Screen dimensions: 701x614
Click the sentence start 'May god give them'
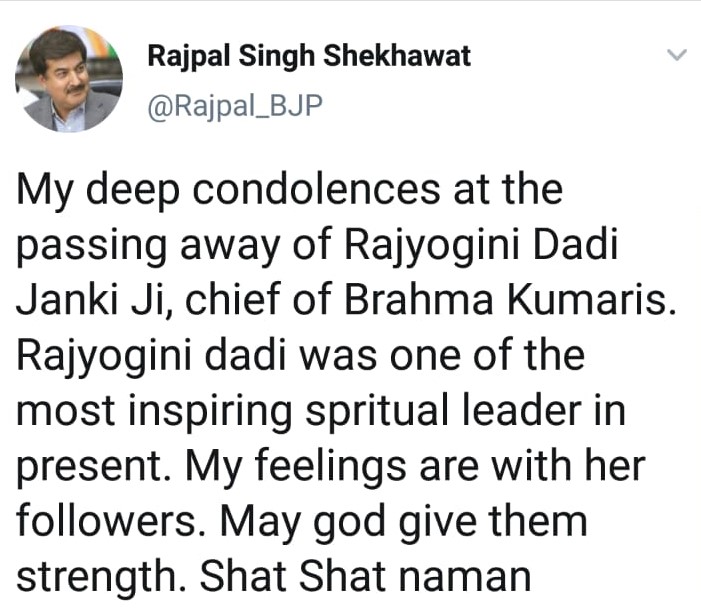pyautogui.click(x=403, y=522)
